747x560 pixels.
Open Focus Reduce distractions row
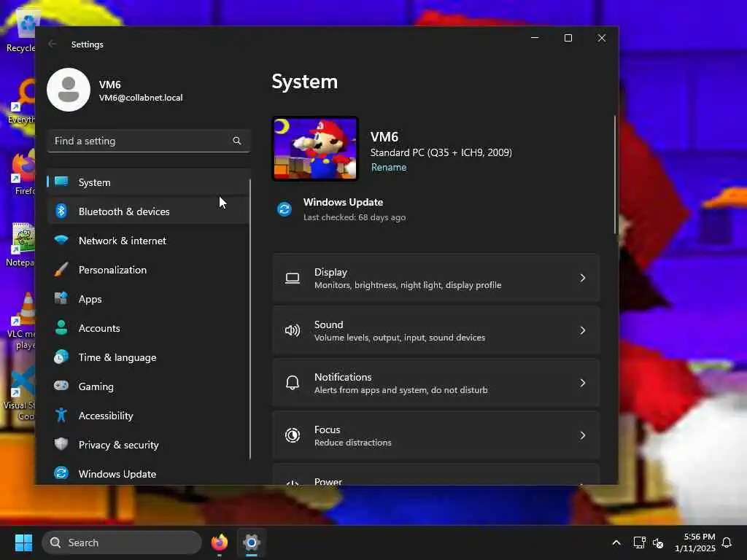[436, 435]
